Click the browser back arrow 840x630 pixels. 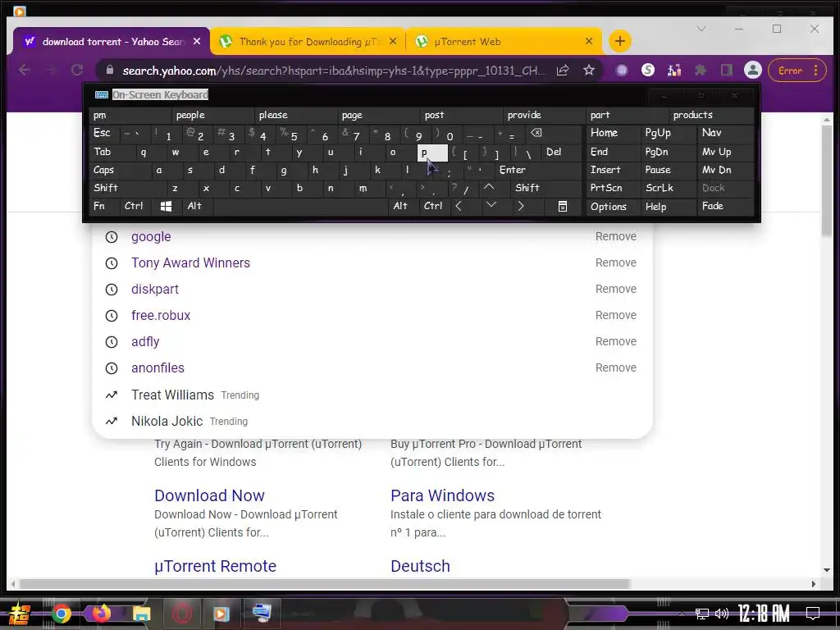(24, 71)
